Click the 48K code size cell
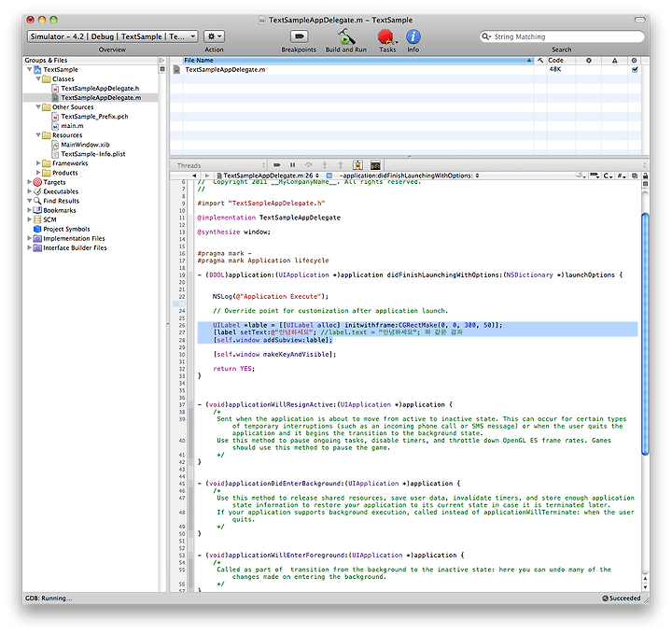The image size is (672, 634). click(x=555, y=69)
